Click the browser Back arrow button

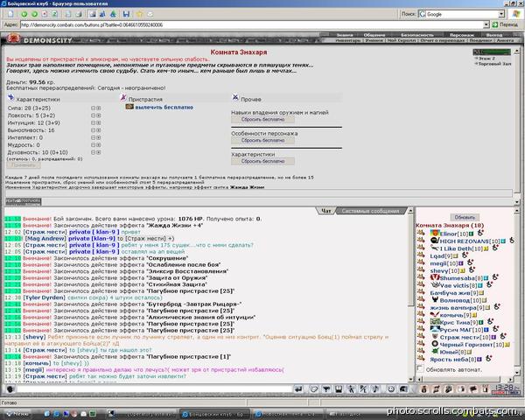click(x=24, y=14)
